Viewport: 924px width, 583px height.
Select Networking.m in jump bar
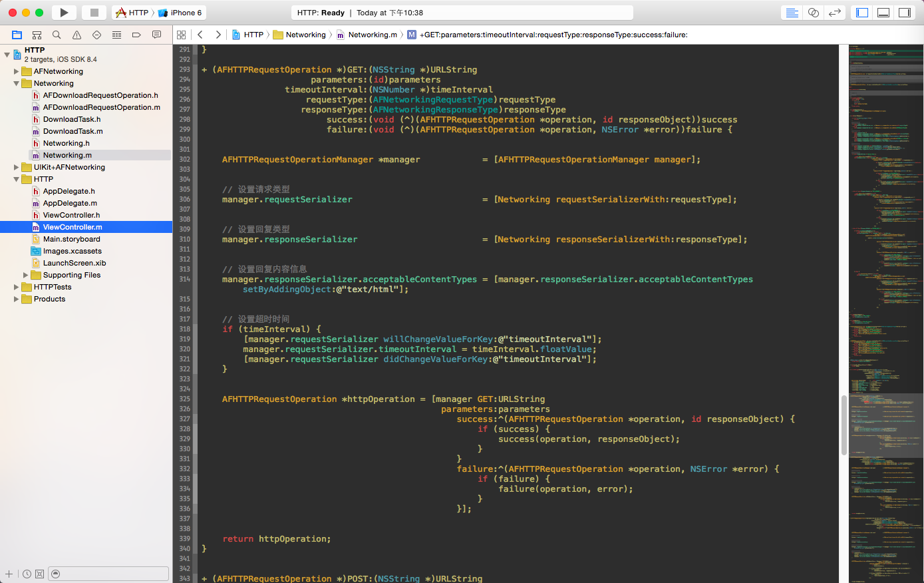(367, 35)
